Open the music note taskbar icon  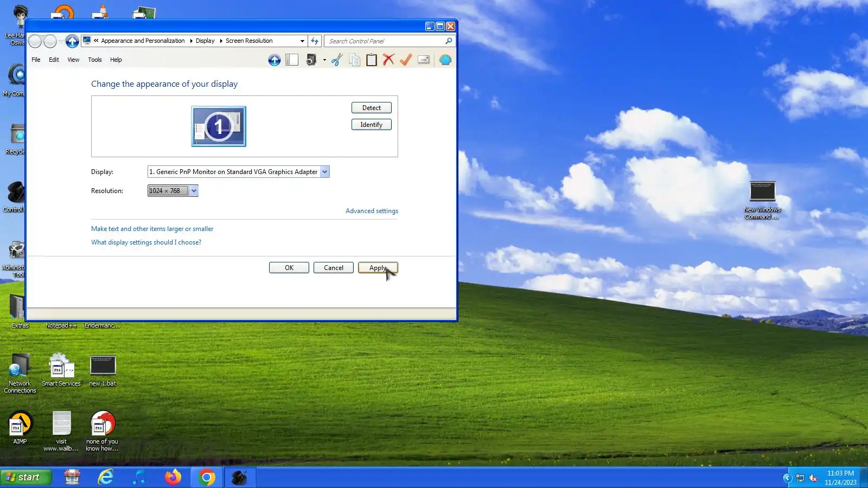pos(139,477)
